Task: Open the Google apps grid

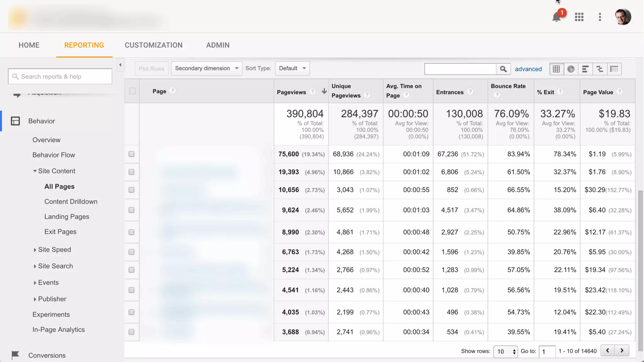Action: pos(579,17)
